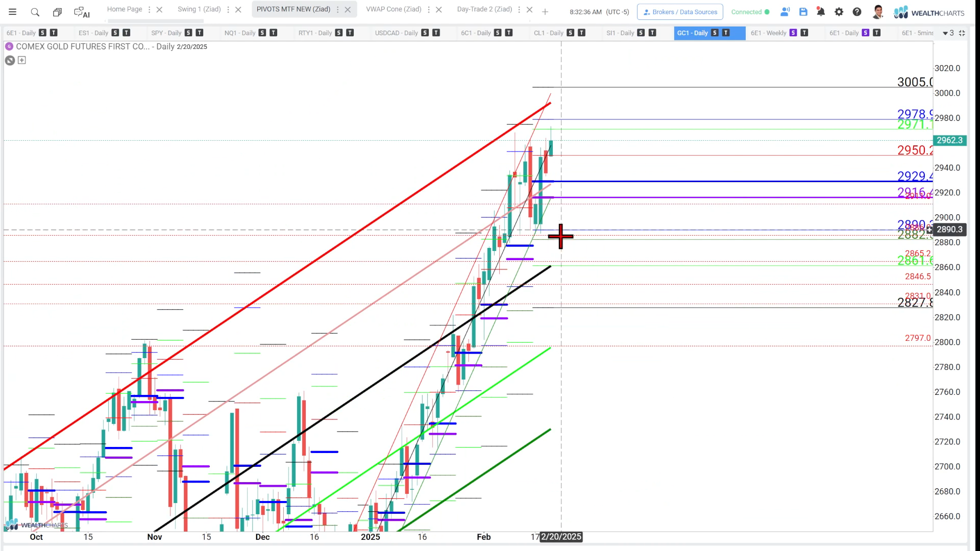This screenshot has width=980, height=551.
Task: Toggle S badge on 6E1 - Daily first tab
Action: 42,33
